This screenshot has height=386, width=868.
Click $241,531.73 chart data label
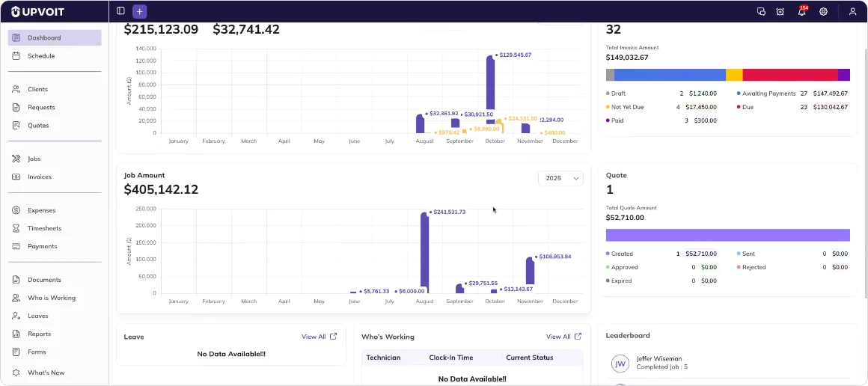[x=449, y=212]
